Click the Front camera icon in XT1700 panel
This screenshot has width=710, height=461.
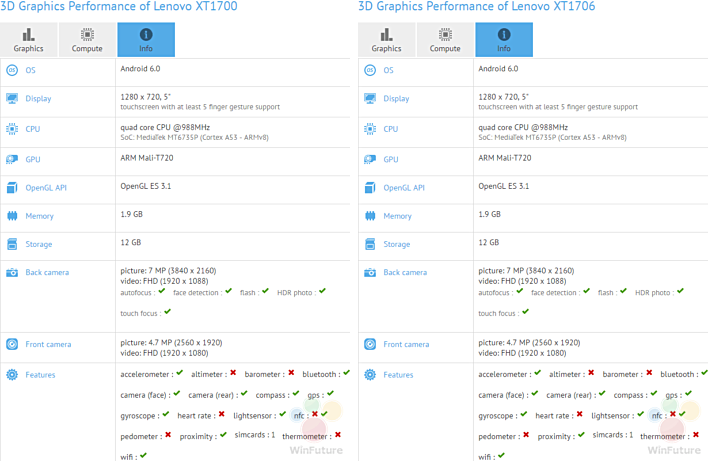pyautogui.click(x=12, y=344)
